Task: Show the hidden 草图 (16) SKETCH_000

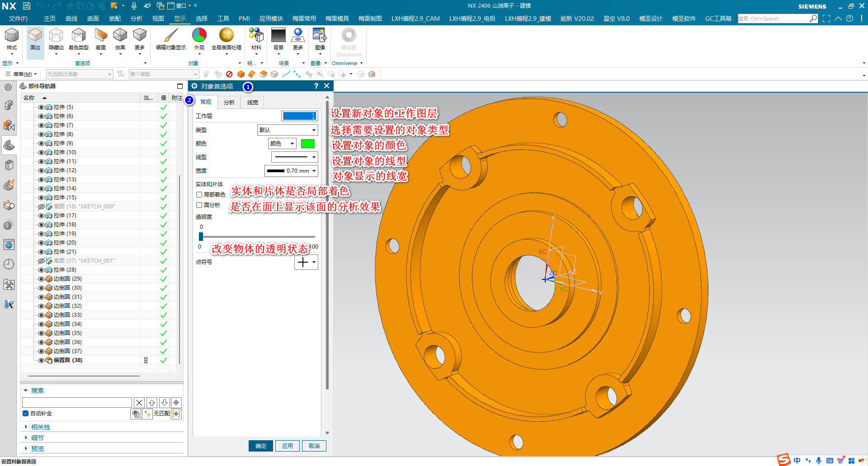Action: 41,207
